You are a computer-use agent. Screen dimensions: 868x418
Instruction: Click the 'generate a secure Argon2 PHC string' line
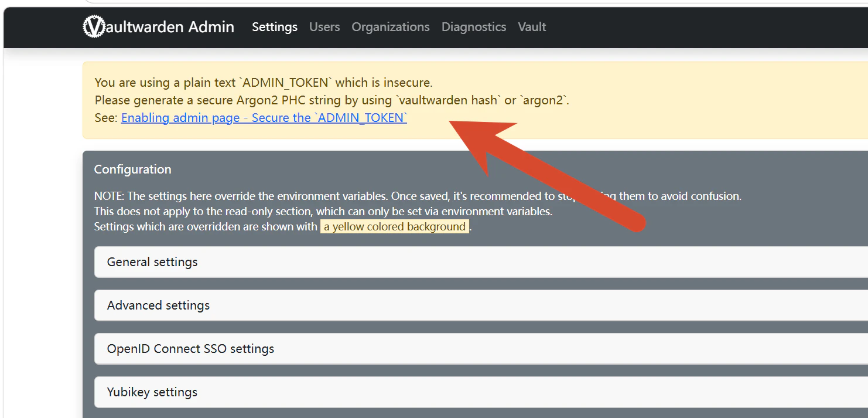(x=332, y=100)
